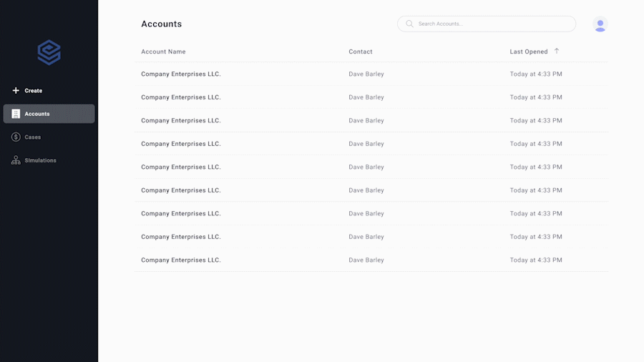Focus the Search Accounts input field

click(494, 24)
